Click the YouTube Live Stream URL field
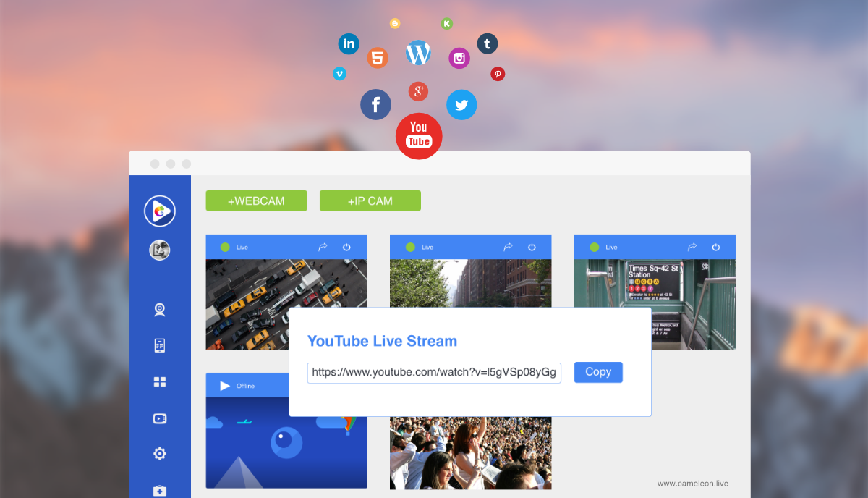The width and height of the screenshot is (868, 498). click(x=434, y=373)
